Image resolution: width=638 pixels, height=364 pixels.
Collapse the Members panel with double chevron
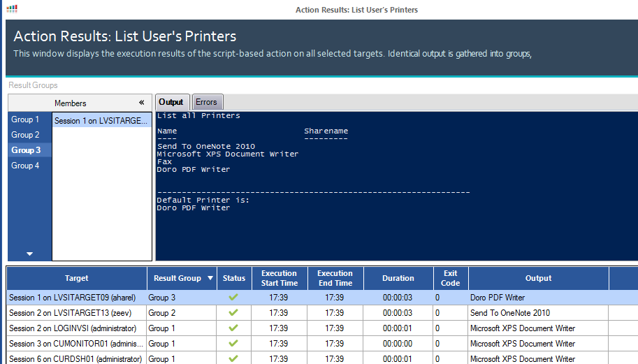coord(142,103)
